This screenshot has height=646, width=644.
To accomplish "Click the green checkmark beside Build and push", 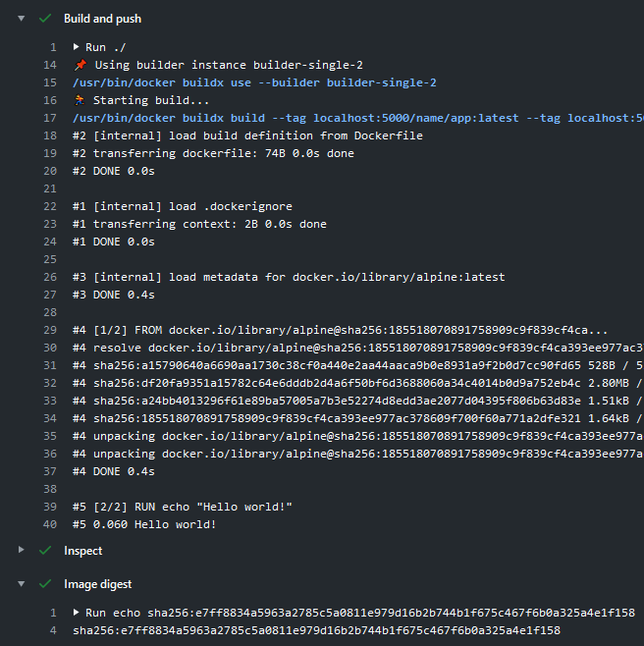I will [x=45, y=18].
